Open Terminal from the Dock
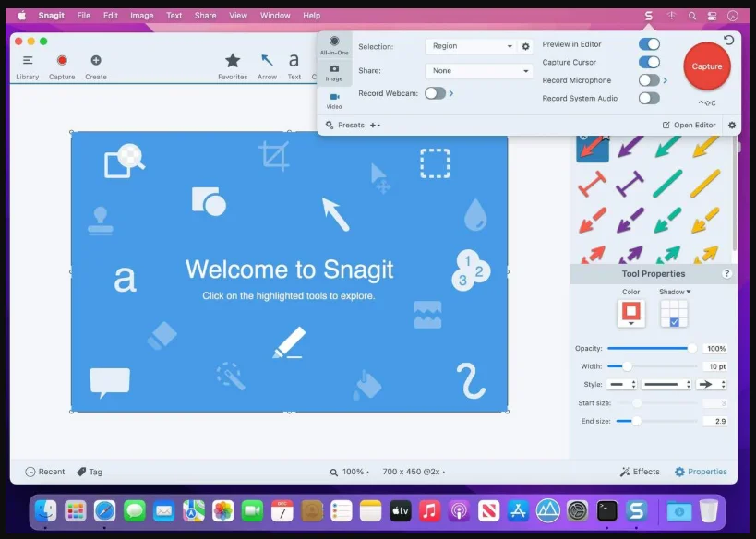This screenshot has height=539, width=756. tap(606, 511)
